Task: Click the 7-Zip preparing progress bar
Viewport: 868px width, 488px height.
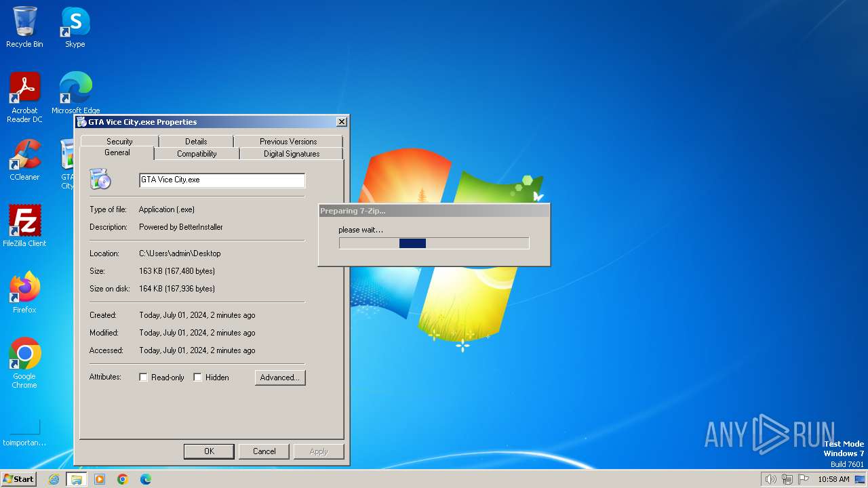Action: click(434, 243)
